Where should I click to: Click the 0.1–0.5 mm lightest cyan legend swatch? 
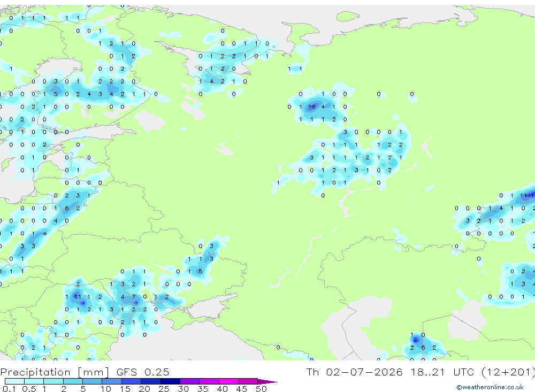point(14,381)
